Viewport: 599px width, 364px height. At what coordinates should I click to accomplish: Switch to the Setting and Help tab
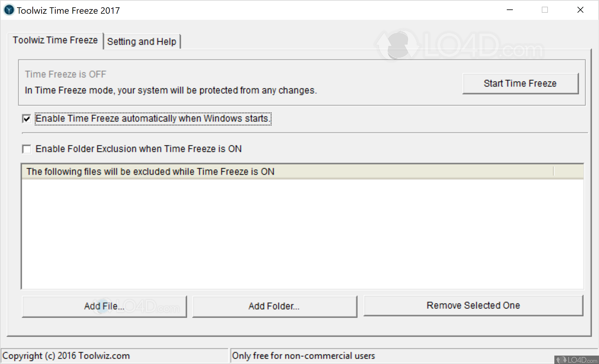(142, 41)
